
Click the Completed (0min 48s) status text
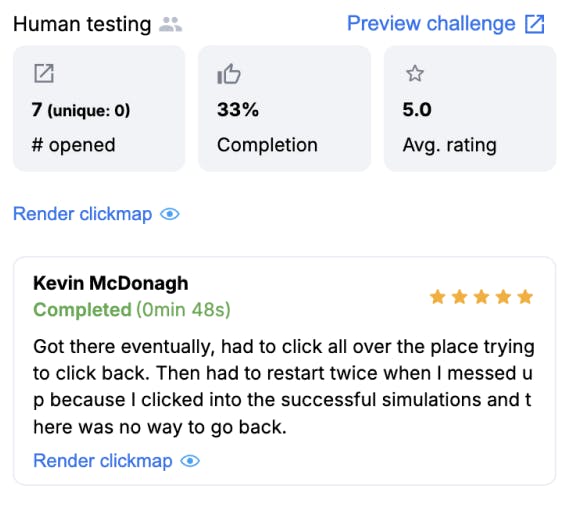point(132,310)
